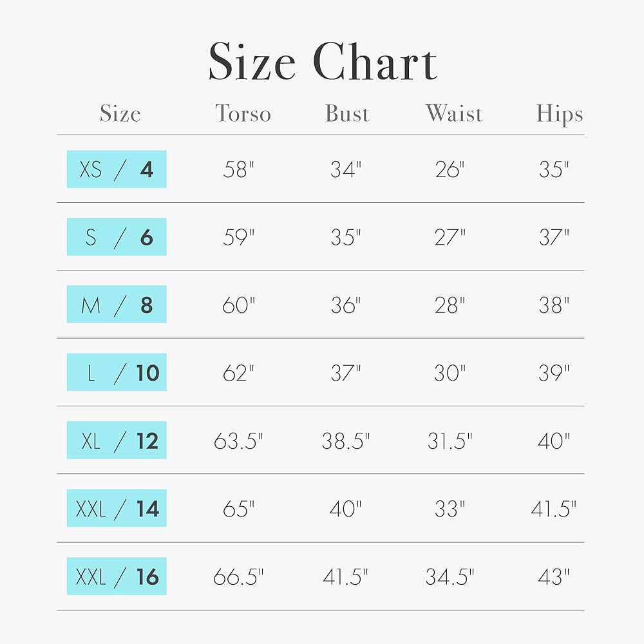Click the 58" torso value for XS

[239, 170]
